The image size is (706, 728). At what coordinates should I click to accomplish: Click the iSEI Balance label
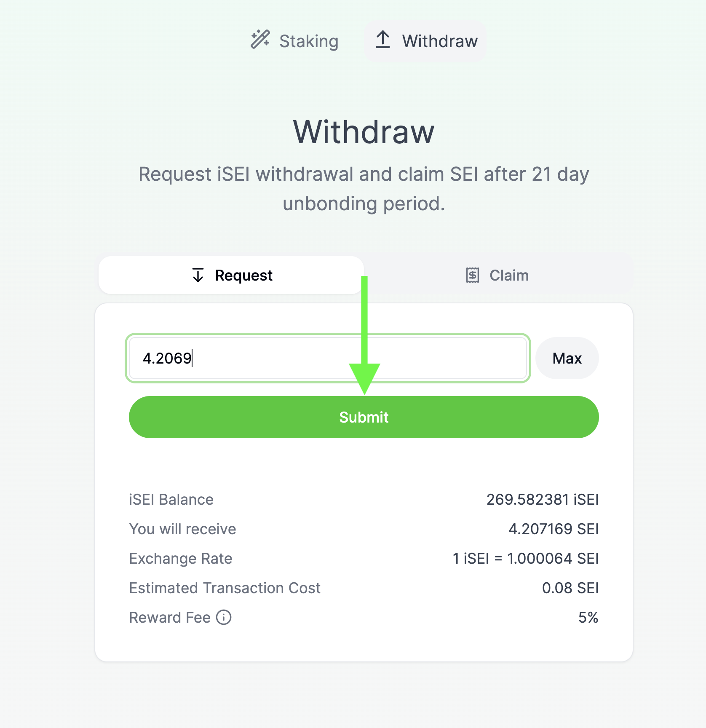(x=171, y=499)
